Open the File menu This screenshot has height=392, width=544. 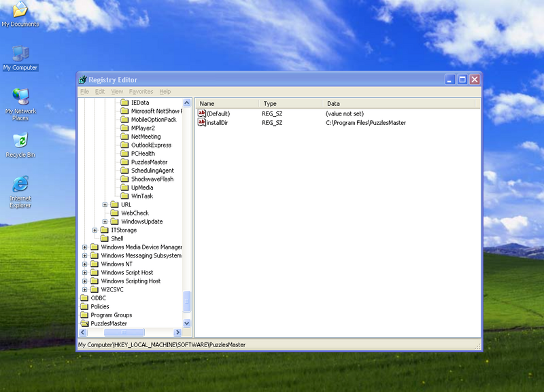(84, 92)
